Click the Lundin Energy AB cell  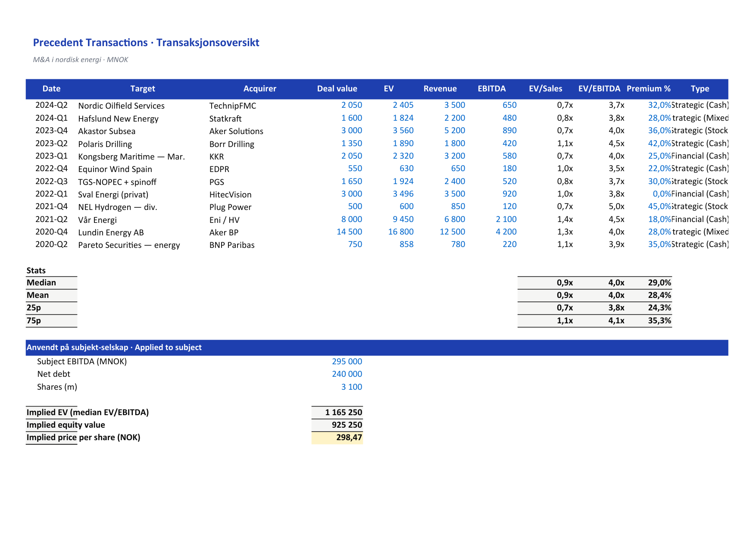(x=111, y=232)
